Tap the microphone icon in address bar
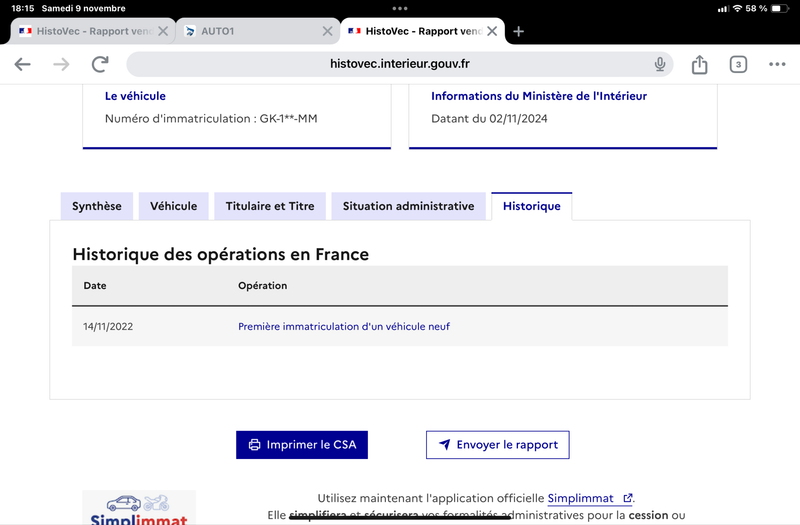The image size is (800, 525). click(x=660, y=64)
